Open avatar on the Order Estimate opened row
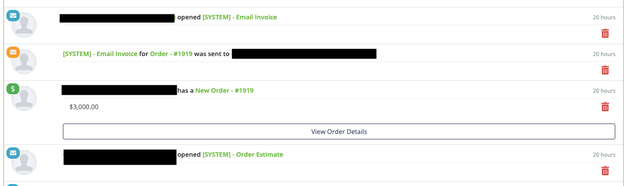 click(x=24, y=163)
